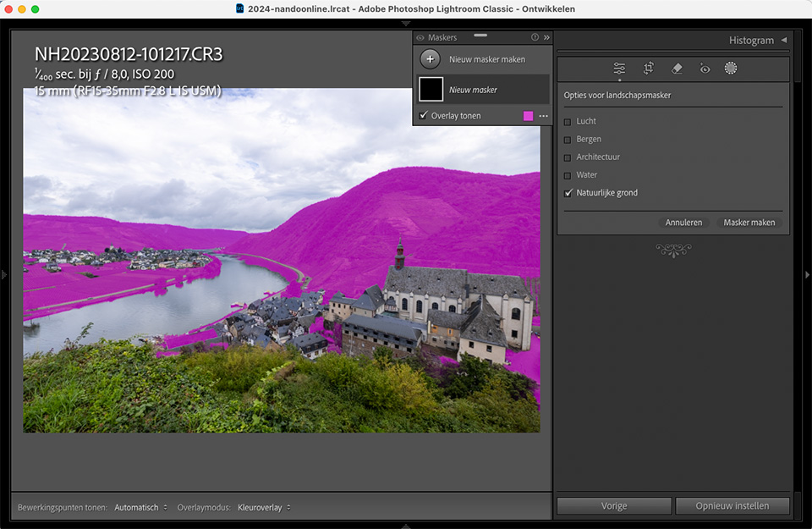The height and width of the screenshot is (529, 812).
Task: Click the Annuleren button
Action: pos(683,223)
